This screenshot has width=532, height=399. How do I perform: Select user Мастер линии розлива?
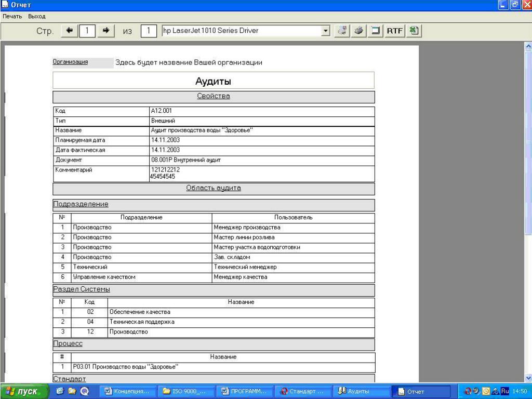click(244, 237)
